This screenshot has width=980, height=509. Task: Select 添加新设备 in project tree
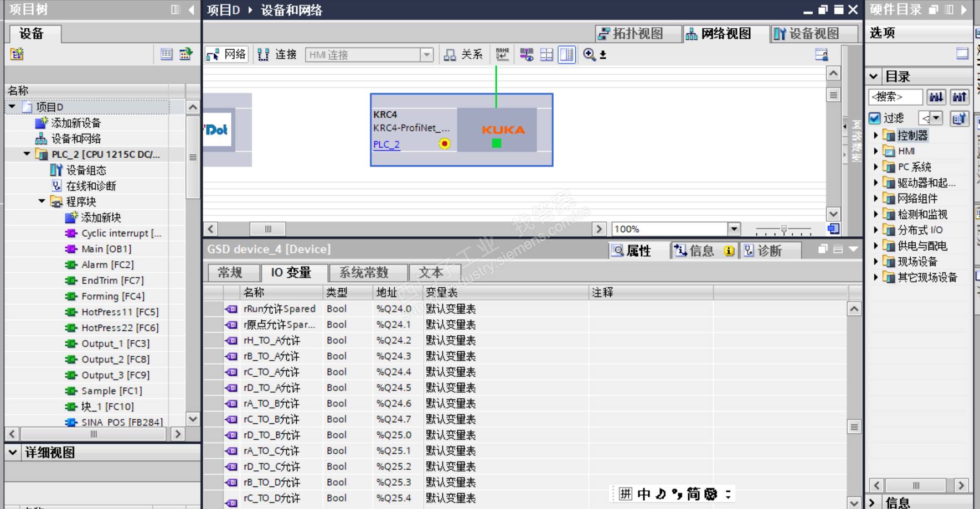click(76, 122)
